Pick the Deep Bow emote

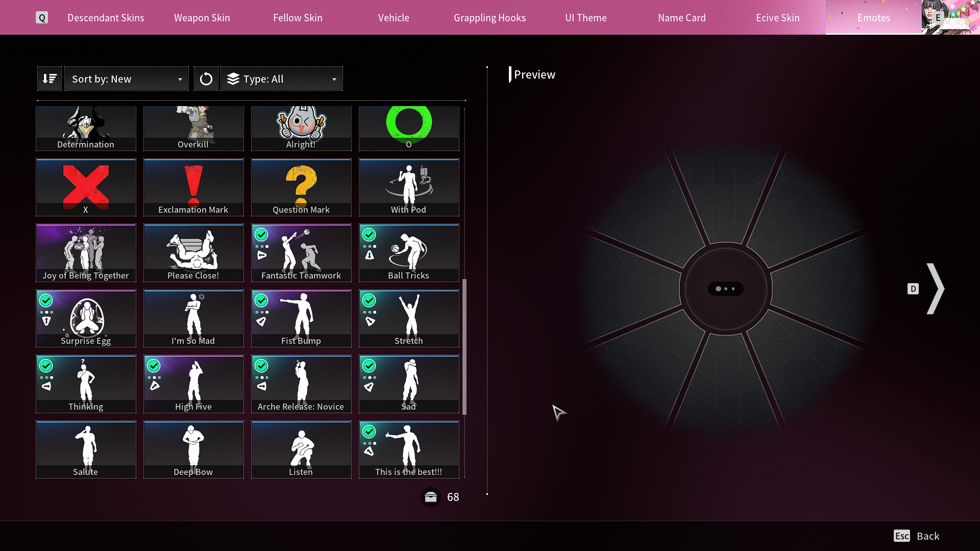coord(193,449)
